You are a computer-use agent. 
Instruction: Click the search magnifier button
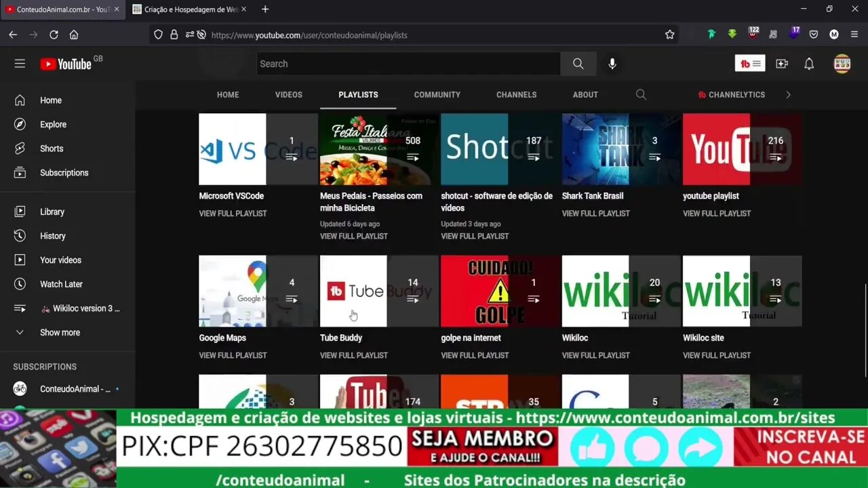[x=578, y=64]
